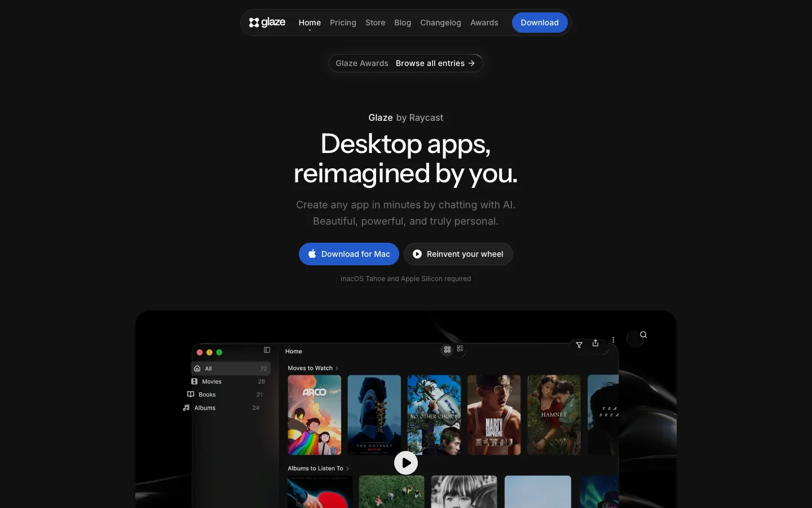
Task: Open the Awards nav link
Action: point(484,23)
